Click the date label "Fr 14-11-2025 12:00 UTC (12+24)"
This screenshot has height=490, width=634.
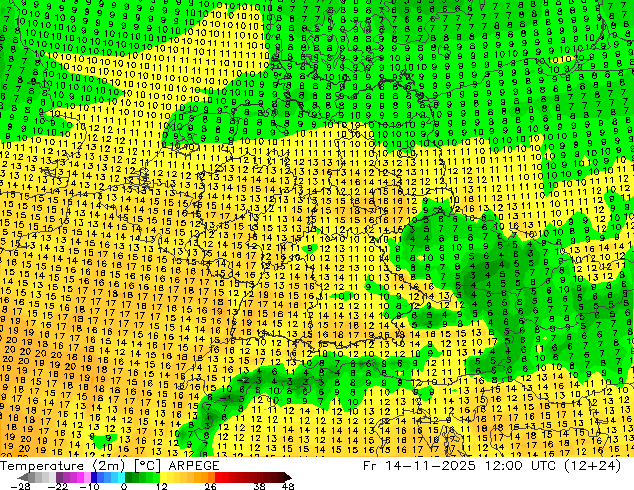(x=492, y=466)
